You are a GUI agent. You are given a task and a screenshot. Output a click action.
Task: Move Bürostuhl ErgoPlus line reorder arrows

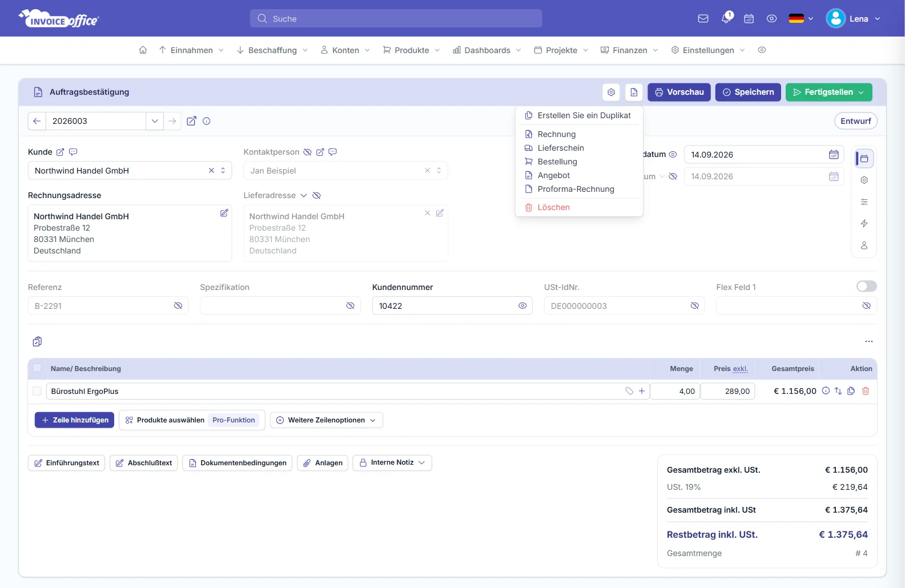[x=838, y=391]
